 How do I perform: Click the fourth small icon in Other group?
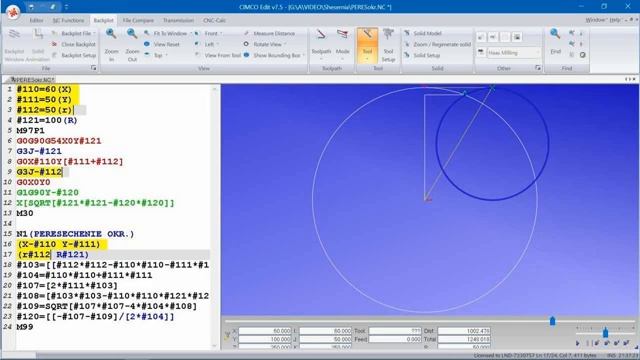(x=517, y=37)
